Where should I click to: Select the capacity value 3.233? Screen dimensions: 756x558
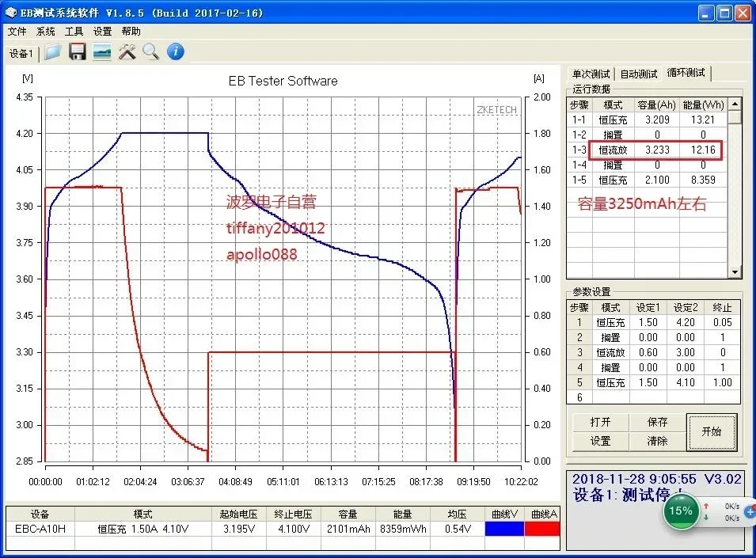coord(657,150)
